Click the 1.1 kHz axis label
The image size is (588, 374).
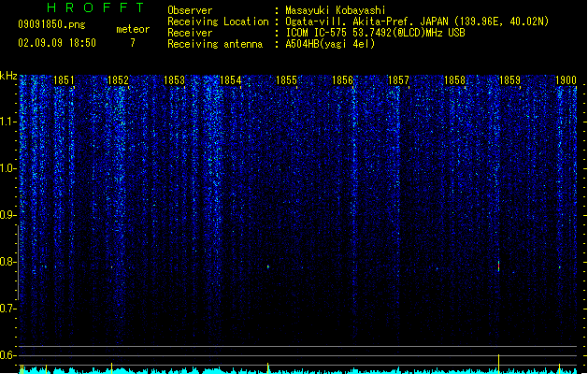[8, 122]
